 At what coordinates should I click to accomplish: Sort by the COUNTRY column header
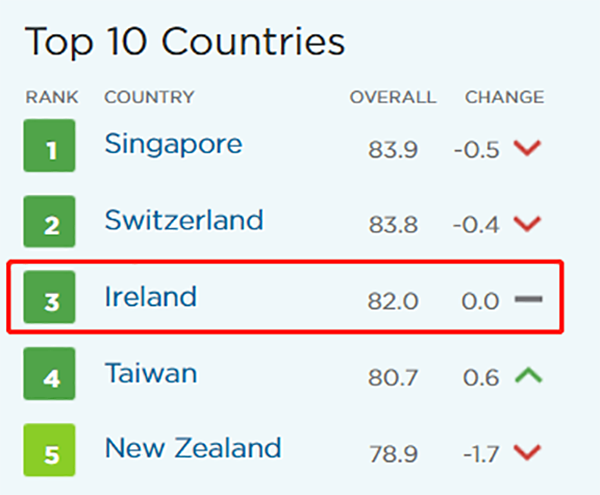(149, 97)
